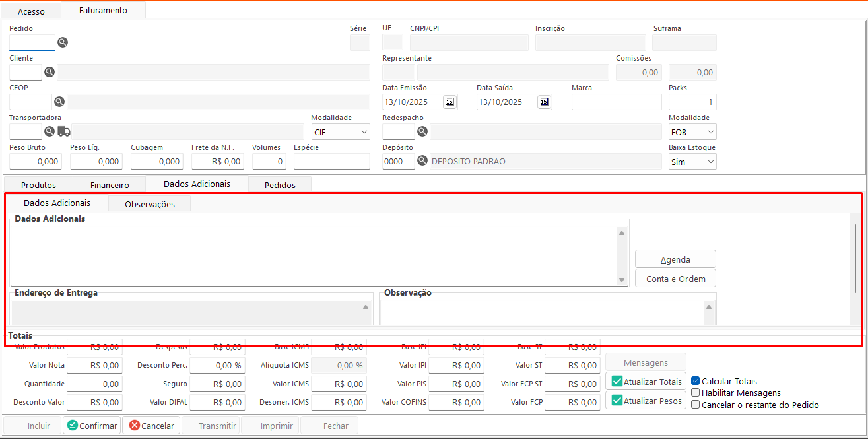
Task: Open calendar picker for Data Emissão
Action: point(450,102)
